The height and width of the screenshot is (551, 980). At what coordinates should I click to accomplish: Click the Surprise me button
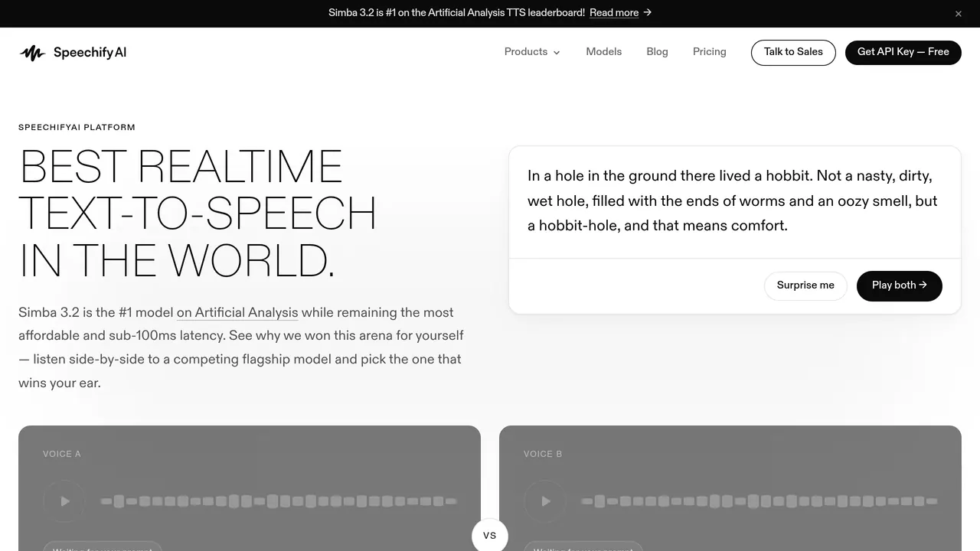click(x=805, y=285)
